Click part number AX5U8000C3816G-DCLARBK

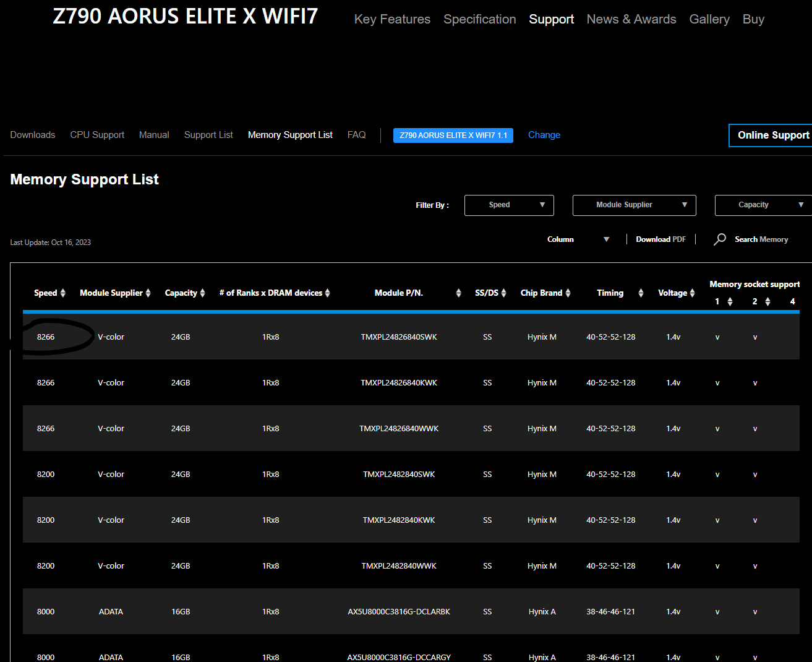(399, 612)
